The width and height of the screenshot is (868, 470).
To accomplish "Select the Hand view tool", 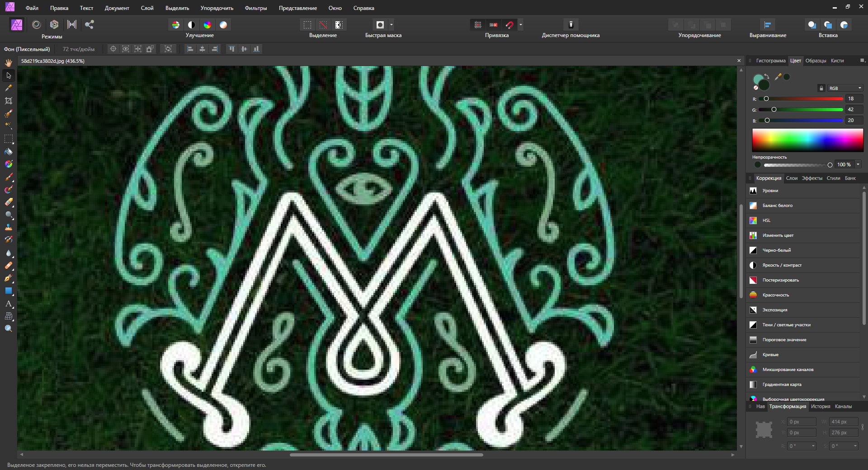I will [9, 63].
